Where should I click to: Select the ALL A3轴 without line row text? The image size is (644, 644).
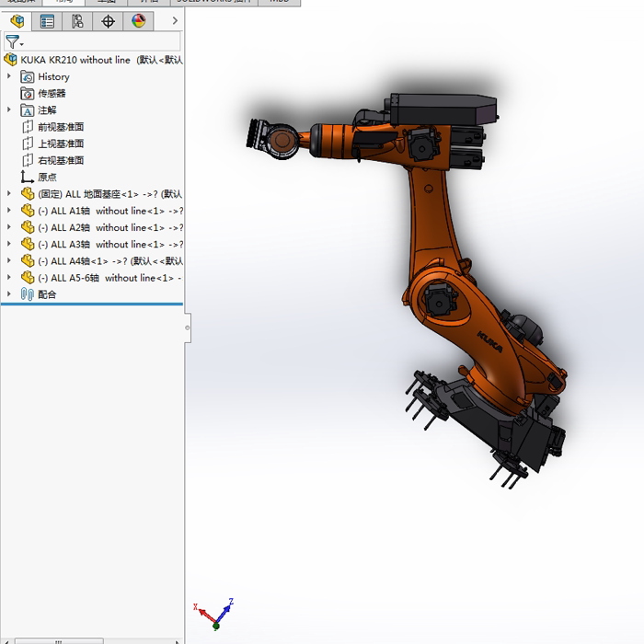(x=110, y=245)
